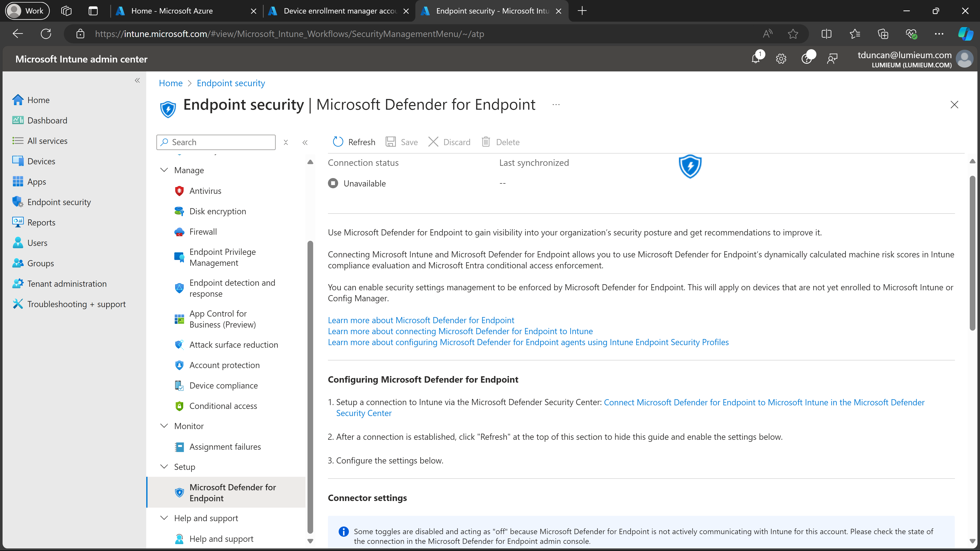The height and width of the screenshot is (551, 980).
Task: Click the feedback person icon in header
Action: point(832,59)
